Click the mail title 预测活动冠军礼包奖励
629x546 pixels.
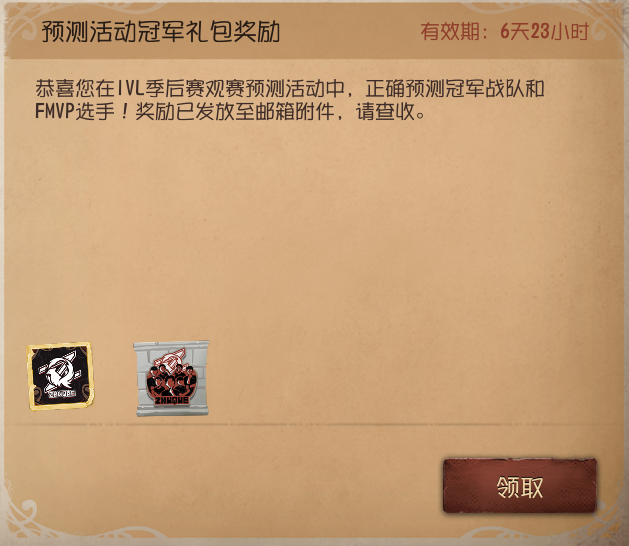(x=160, y=31)
